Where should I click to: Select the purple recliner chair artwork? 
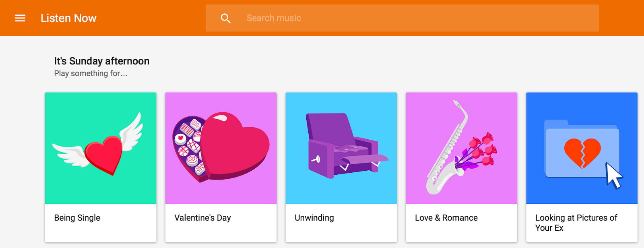point(341,148)
